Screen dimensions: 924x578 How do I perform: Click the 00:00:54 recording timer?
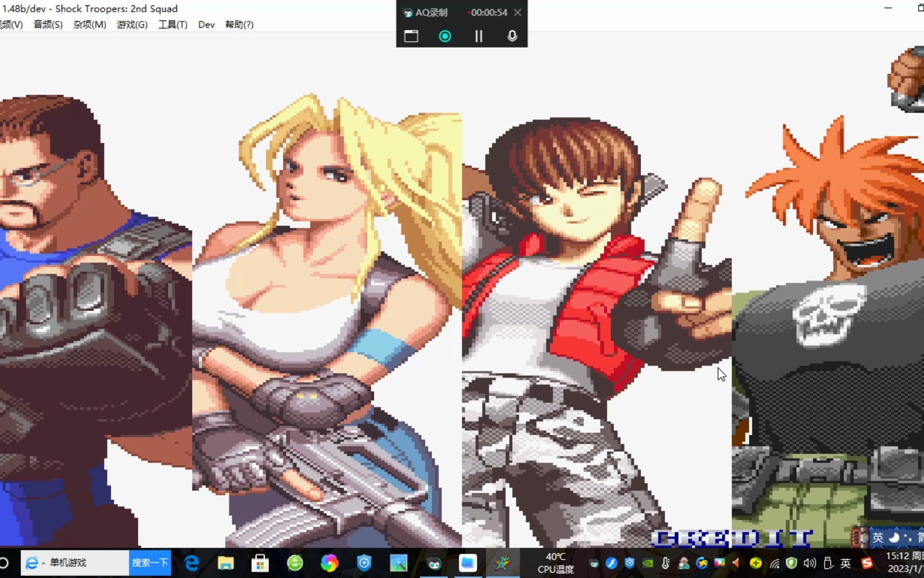pos(489,12)
